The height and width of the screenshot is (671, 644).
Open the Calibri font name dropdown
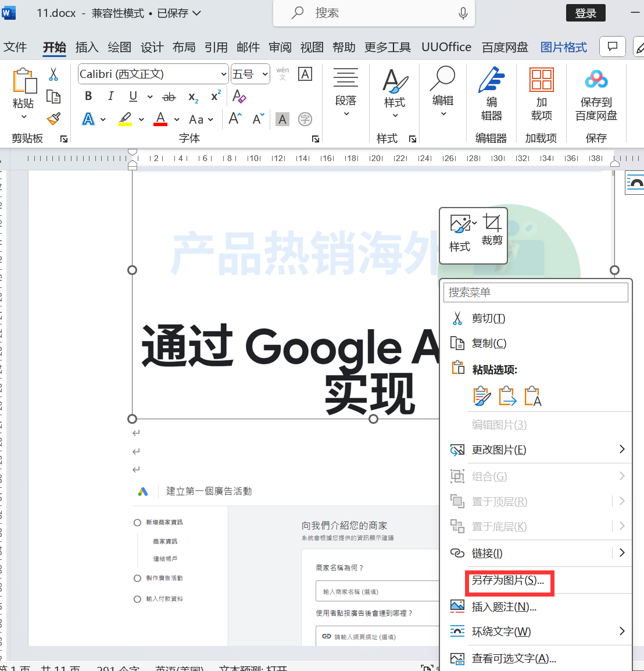[223, 74]
